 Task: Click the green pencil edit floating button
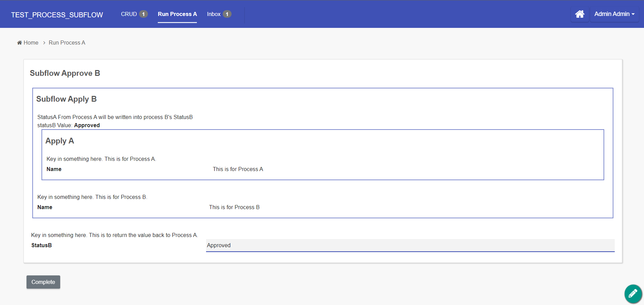click(x=633, y=293)
